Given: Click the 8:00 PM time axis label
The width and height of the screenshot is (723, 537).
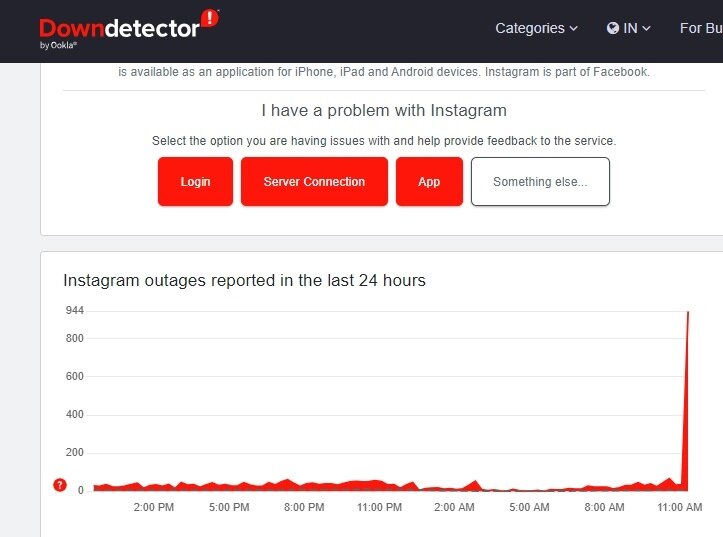Looking at the screenshot, I should click(x=304, y=508).
